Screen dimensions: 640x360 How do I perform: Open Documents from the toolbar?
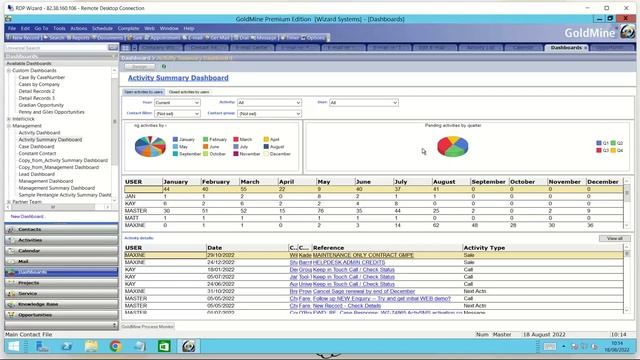tap(107, 38)
